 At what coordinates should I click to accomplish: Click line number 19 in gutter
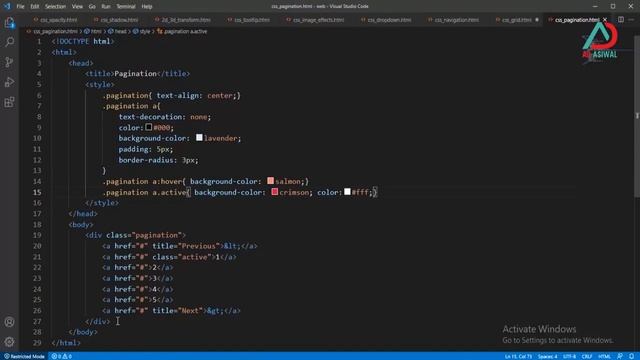click(x=37, y=235)
